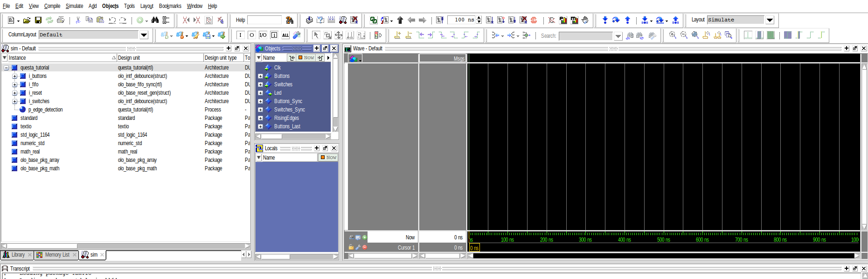
Task: Click the Print icon in the toolbar
Action: [x=61, y=20]
